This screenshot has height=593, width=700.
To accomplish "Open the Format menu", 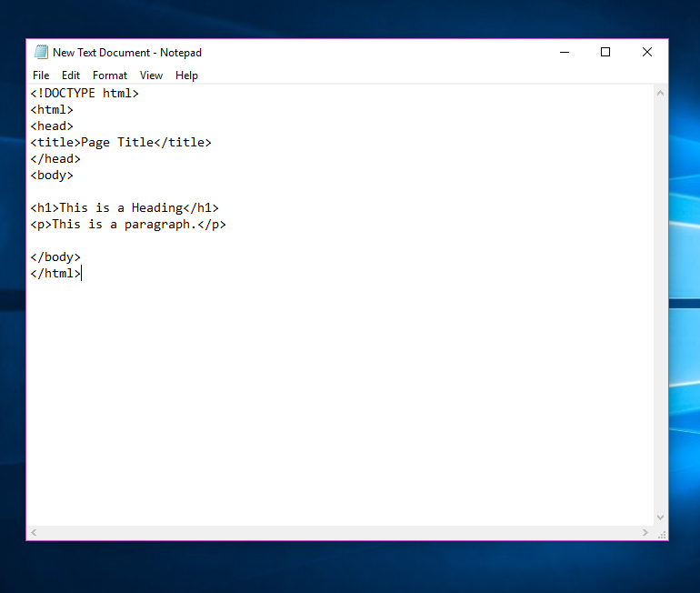I will click(x=110, y=75).
